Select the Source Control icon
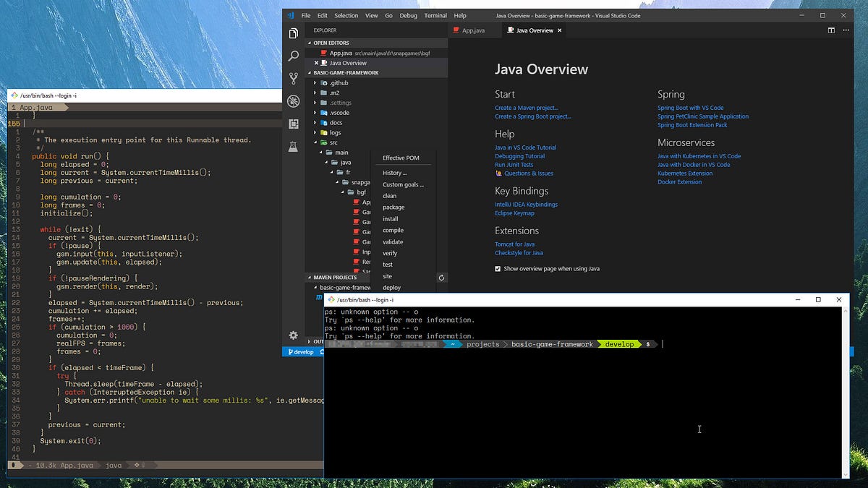This screenshot has height=488, width=868. (292, 77)
